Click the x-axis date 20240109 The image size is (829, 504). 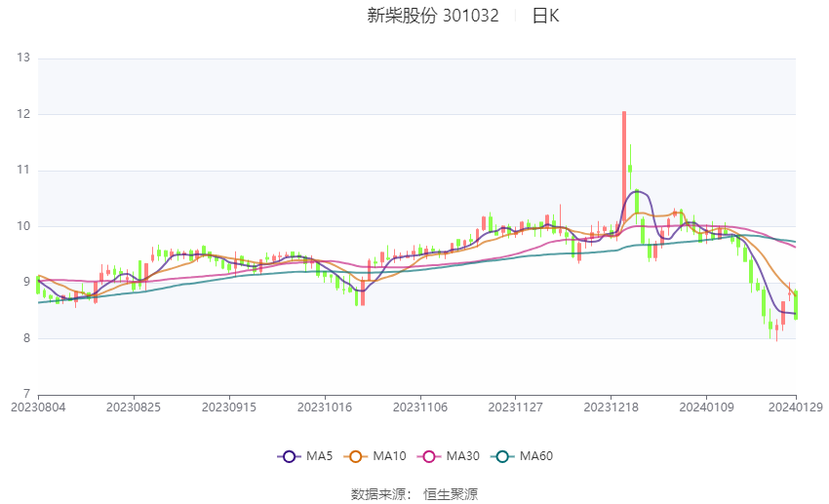click(707, 407)
